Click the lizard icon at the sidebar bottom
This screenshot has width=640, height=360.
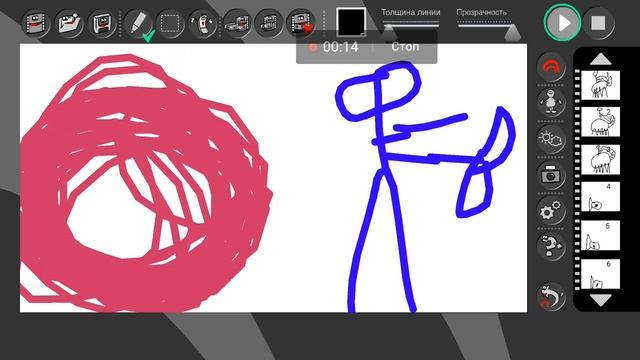point(551,296)
